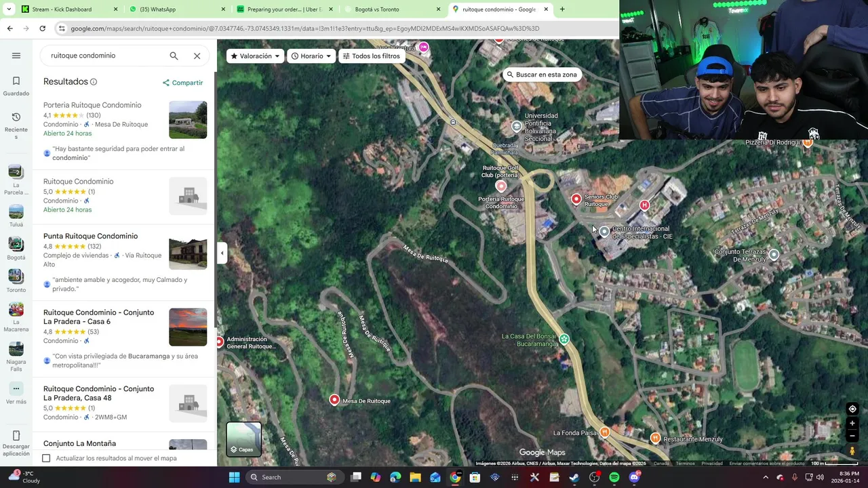Open the Recientes history panel

coord(16,126)
